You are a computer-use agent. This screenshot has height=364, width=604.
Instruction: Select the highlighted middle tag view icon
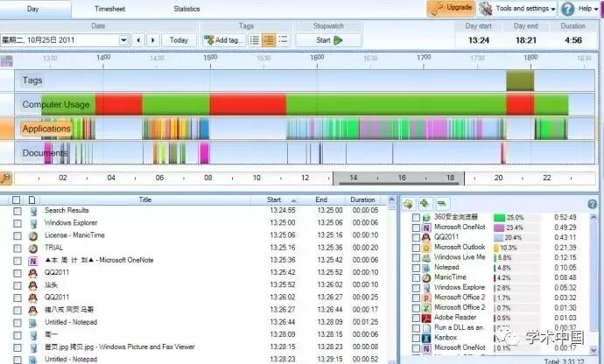pos(269,40)
